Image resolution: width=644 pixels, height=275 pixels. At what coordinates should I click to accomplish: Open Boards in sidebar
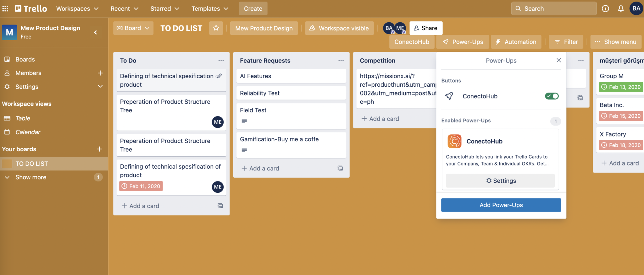[x=25, y=59]
